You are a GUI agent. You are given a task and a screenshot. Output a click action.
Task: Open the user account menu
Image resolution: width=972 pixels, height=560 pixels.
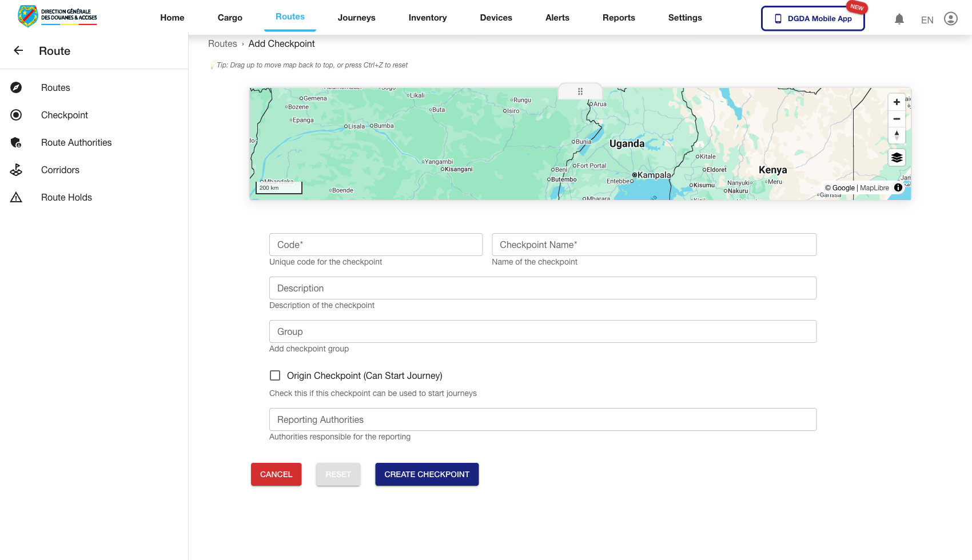951,18
